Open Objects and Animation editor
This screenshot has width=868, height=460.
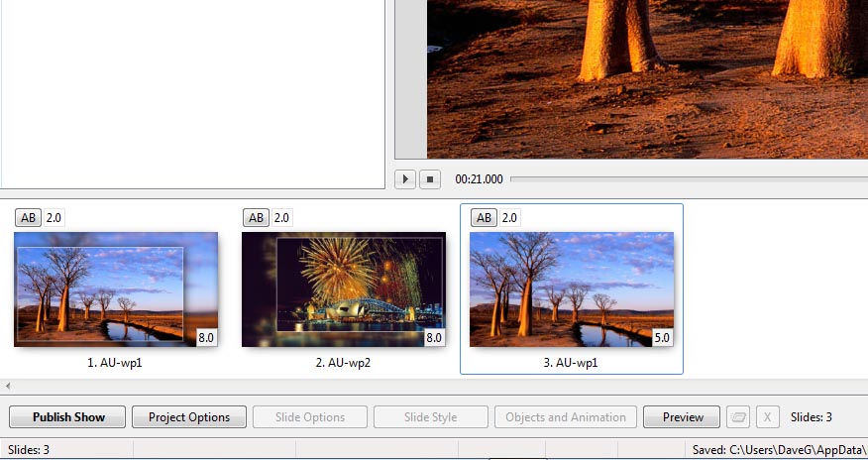coord(565,416)
